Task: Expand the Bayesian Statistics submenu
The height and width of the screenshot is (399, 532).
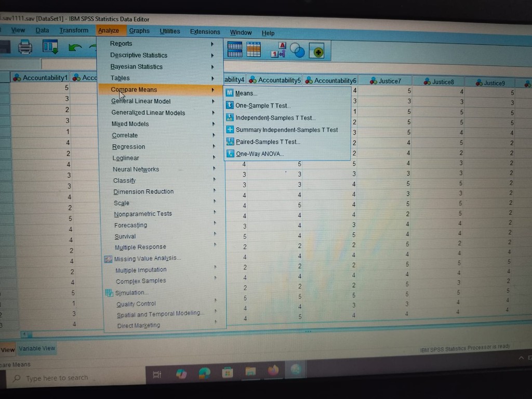Action: [x=161, y=66]
